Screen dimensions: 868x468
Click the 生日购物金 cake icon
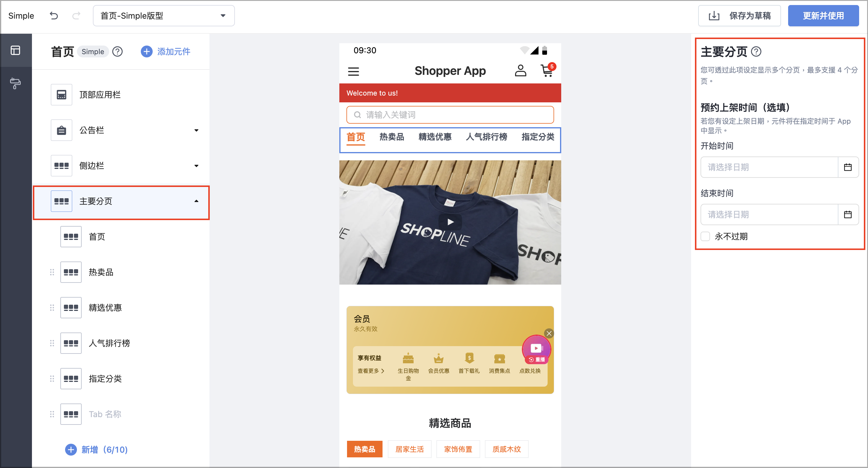pyautogui.click(x=408, y=358)
